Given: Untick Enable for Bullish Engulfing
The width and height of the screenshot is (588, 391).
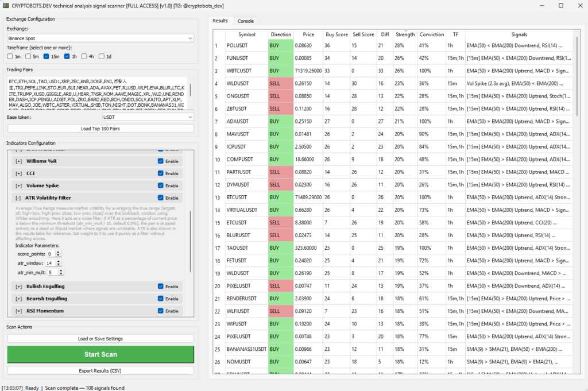Looking at the screenshot, I should coord(161,286).
